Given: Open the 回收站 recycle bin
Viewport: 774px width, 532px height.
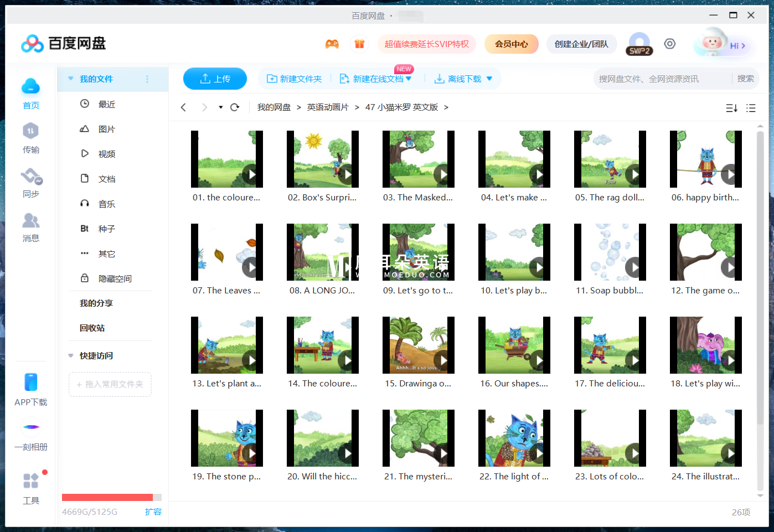Looking at the screenshot, I should click(x=91, y=328).
